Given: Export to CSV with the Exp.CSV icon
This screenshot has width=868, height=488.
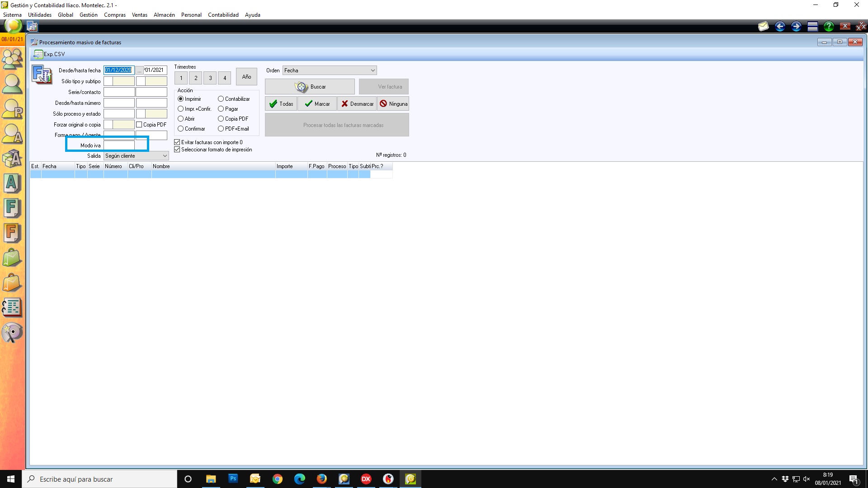Looking at the screenshot, I should (50, 54).
